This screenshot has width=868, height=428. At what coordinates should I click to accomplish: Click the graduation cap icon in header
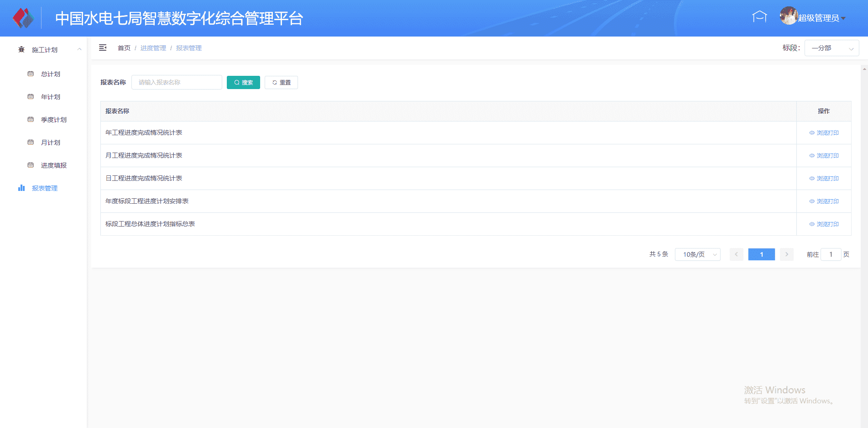pos(759,17)
